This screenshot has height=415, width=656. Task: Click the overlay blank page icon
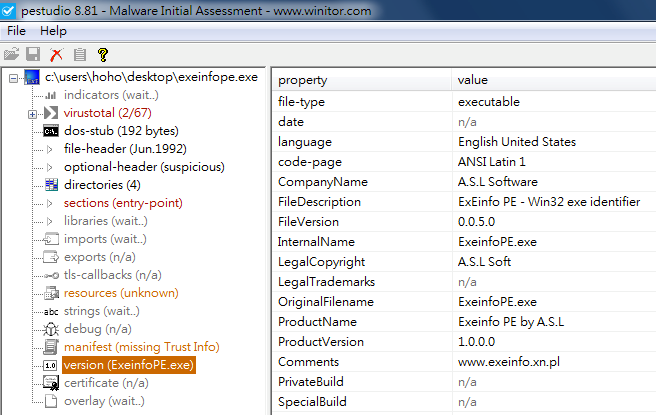(x=51, y=401)
